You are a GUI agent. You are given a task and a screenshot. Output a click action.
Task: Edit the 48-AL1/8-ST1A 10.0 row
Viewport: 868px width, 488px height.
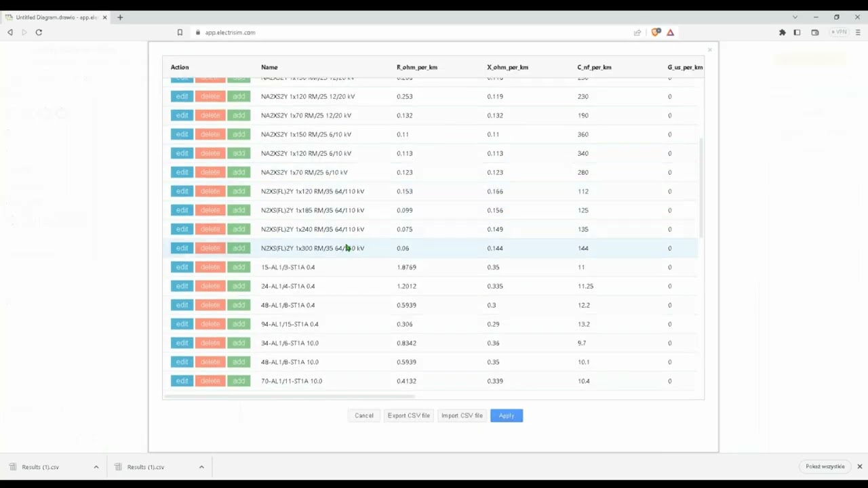click(182, 362)
